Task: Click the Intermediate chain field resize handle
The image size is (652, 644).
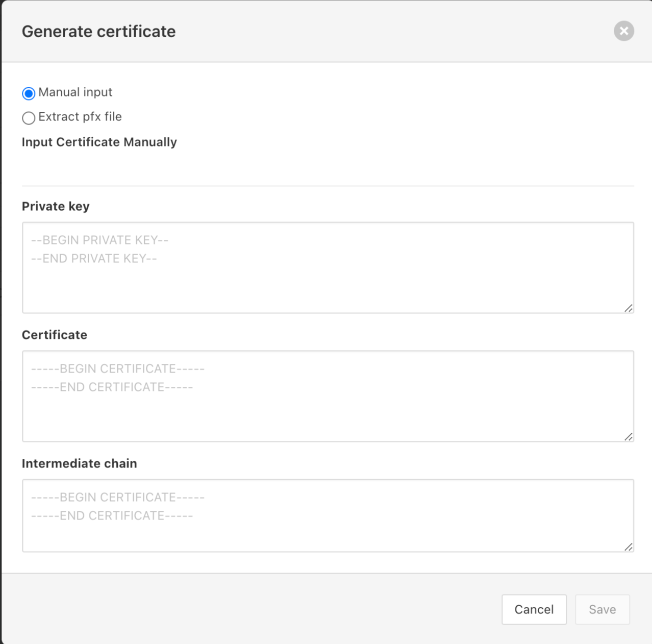Action: pyautogui.click(x=629, y=547)
